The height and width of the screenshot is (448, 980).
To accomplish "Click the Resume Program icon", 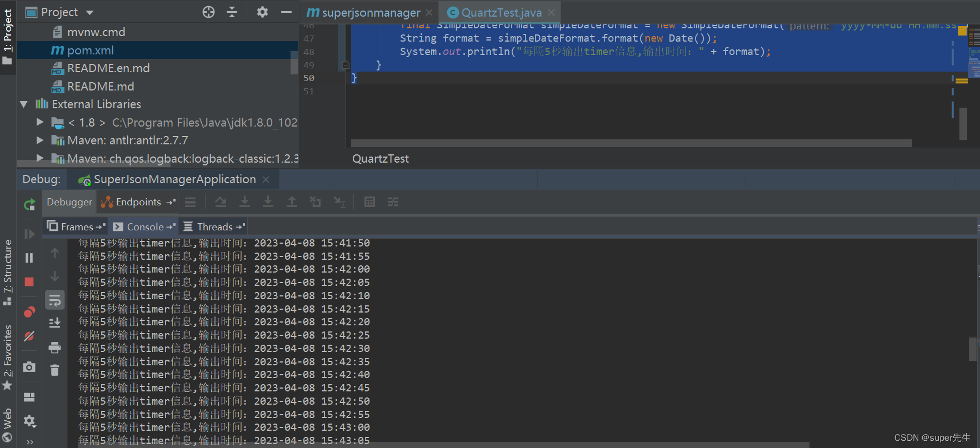I will tap(29, 234).
